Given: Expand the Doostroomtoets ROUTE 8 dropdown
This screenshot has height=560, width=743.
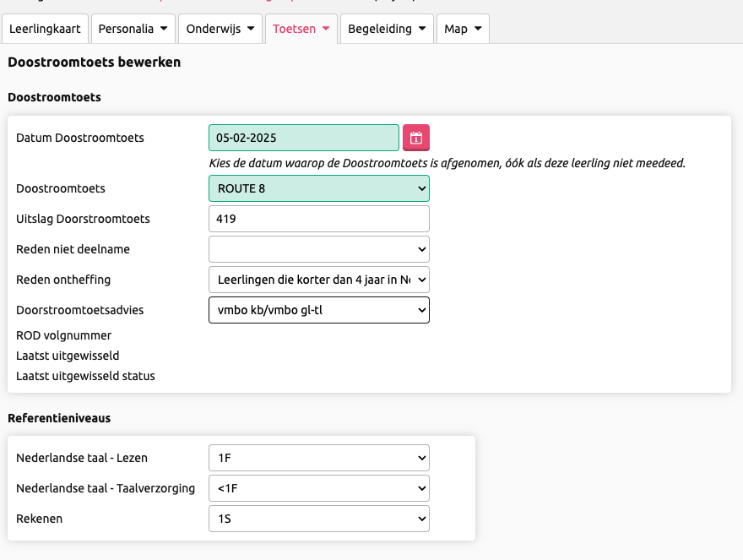Looking at the screenshot, I should [x=319, y=188].
